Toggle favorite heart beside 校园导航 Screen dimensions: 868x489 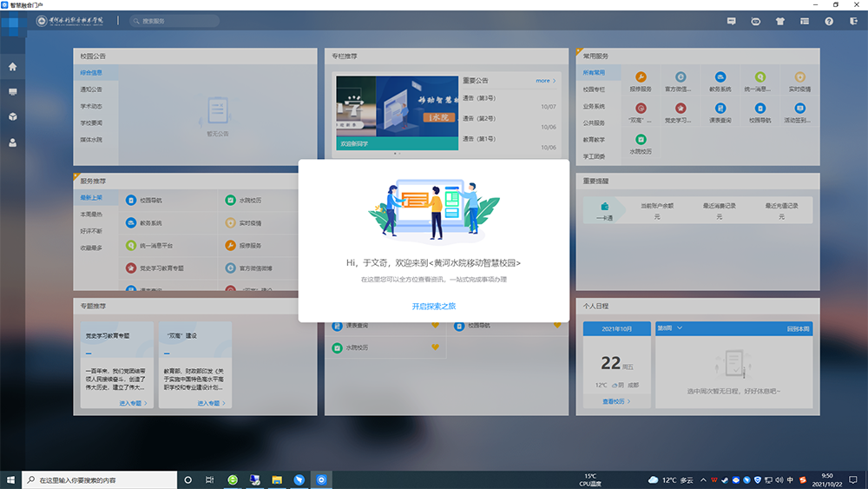[x=559, y=325]
